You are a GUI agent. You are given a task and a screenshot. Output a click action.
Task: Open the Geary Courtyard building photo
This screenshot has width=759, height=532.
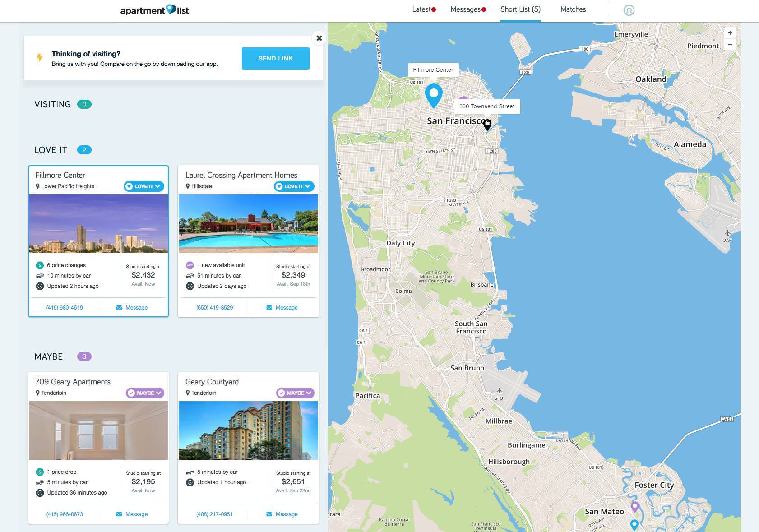[x=248, y=430]
